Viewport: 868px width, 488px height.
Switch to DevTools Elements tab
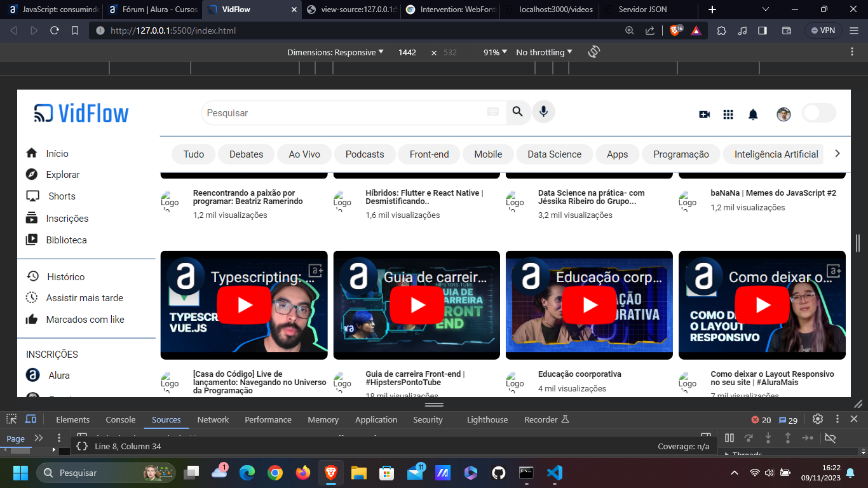73,419
